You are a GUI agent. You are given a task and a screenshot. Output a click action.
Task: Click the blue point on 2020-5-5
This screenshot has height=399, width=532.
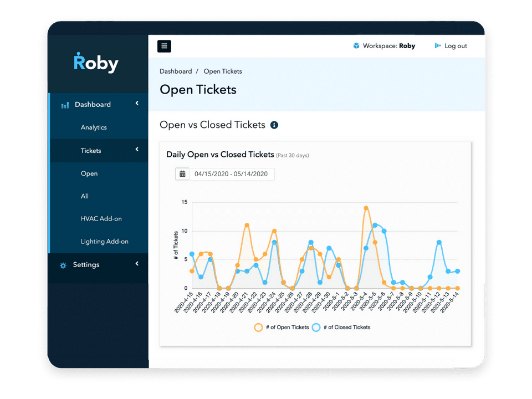click(375, 226)
